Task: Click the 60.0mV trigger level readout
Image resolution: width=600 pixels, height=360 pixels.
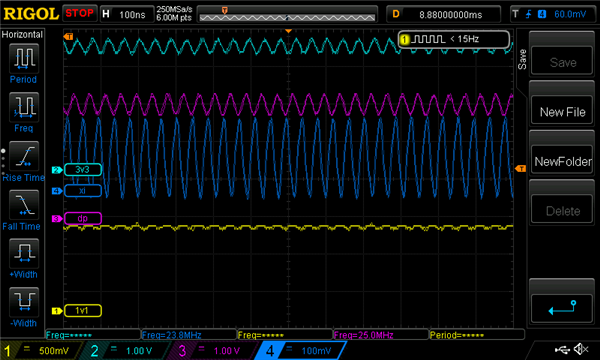Action: tap(570, 15)
